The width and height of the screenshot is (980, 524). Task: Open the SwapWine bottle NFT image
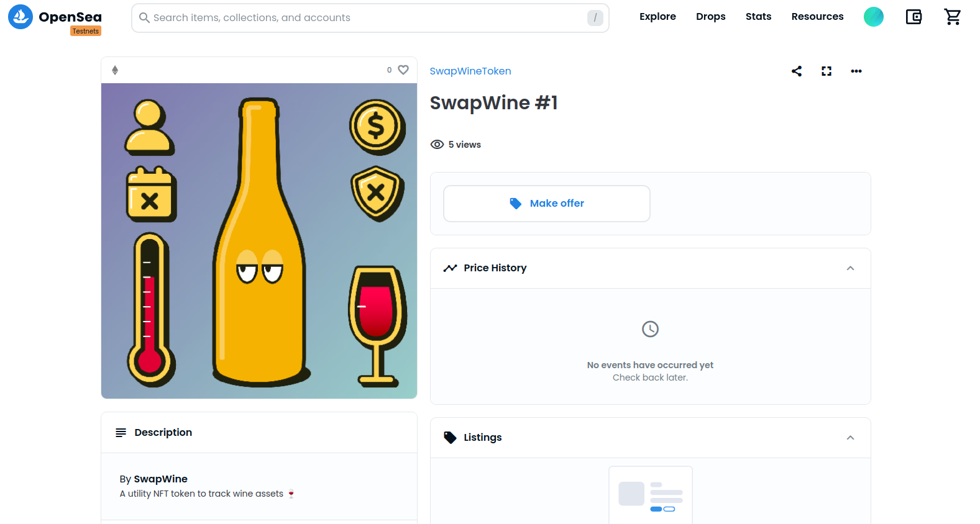point(259,241)
